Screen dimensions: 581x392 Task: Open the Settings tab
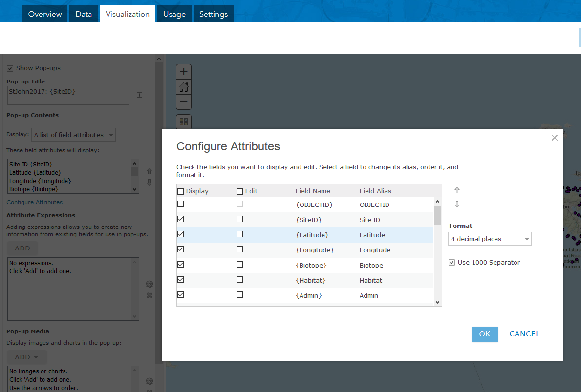click(x=214, y=14)
